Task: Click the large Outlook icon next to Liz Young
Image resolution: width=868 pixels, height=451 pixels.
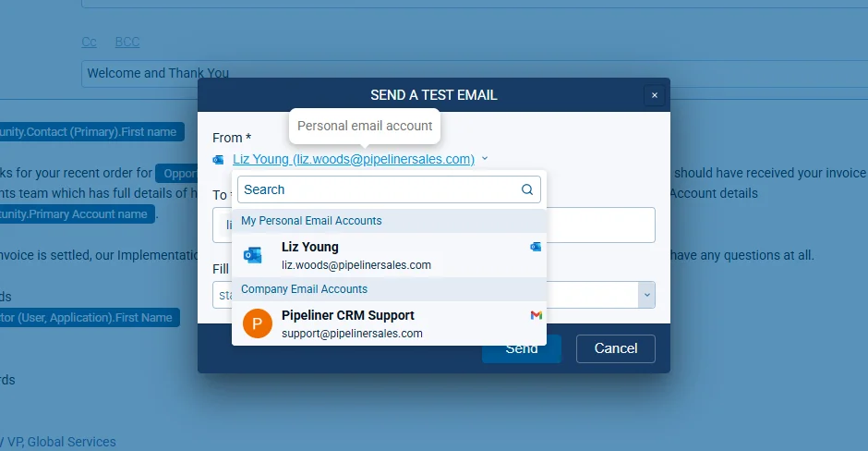Action: pyautogui.click(x=253, y=255)
